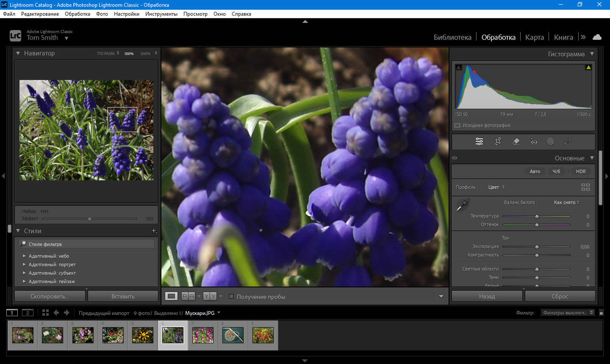Open the Masking tool
This screenshot has width=610, height=364.
[550, 142]
